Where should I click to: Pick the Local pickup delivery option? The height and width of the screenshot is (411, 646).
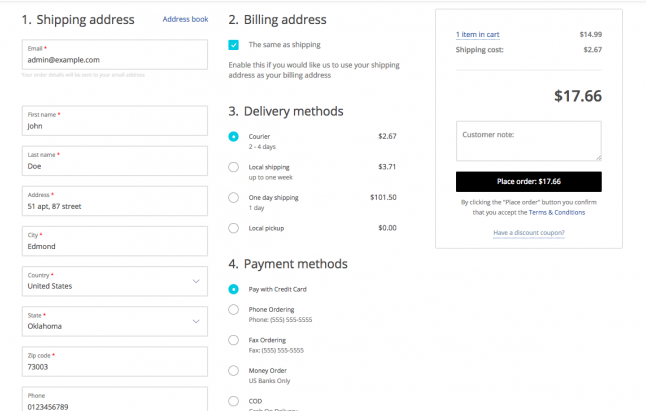pos(233,228)
